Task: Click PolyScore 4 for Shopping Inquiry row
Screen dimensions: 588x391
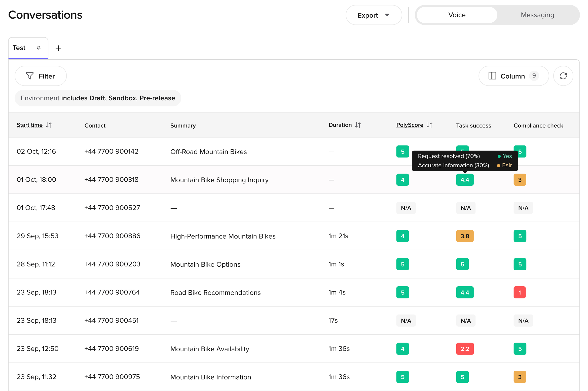Action: point(402,180)
